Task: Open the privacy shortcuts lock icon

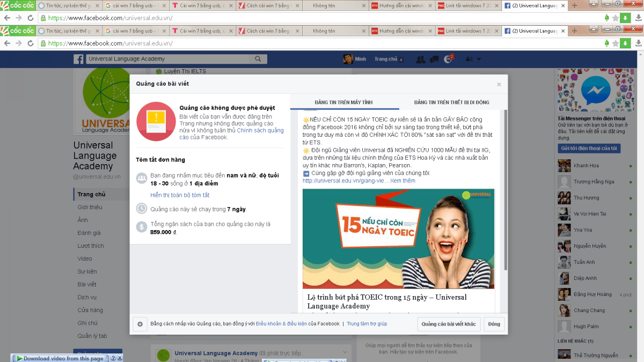Action: (x=469, y=60)
